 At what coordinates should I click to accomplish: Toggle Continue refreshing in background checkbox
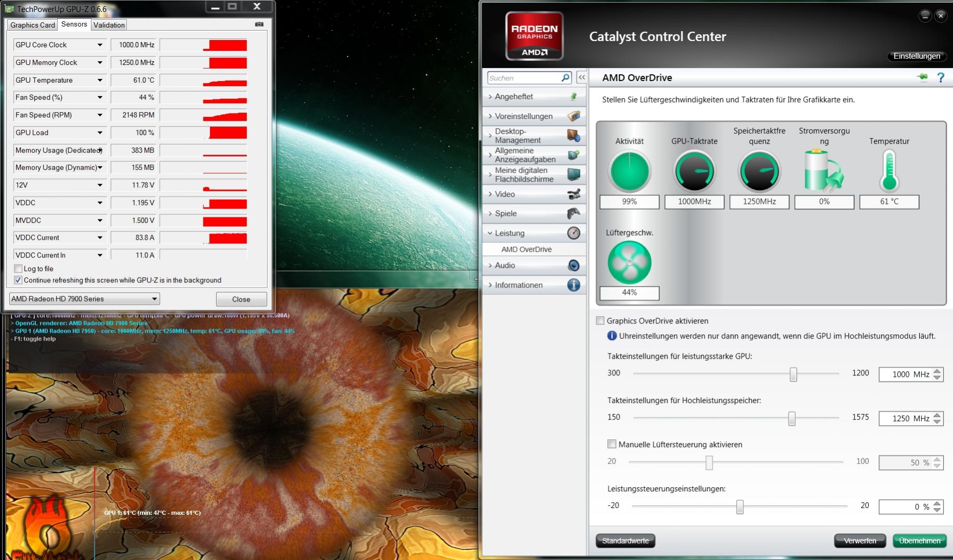point(18,280)
